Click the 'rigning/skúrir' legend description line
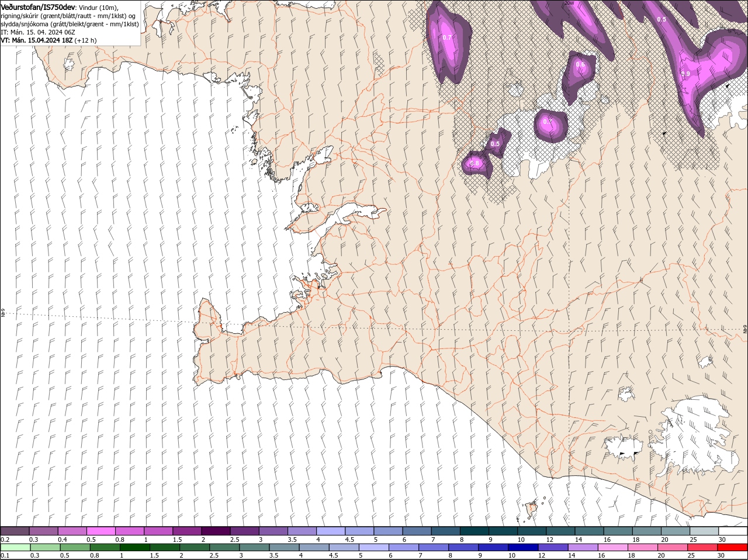 68,16
